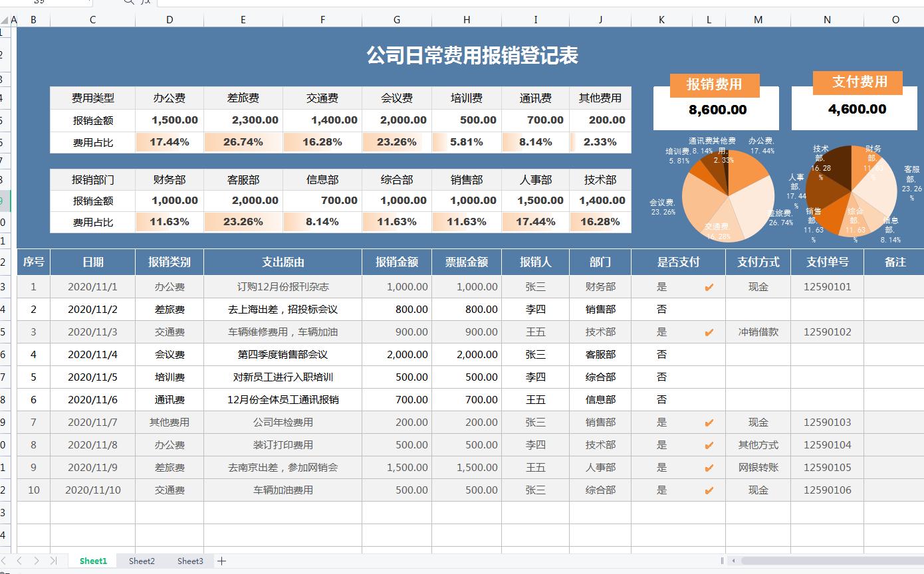Toggle the payment checkmark for 车辆加油费用

tap(709, 490)
